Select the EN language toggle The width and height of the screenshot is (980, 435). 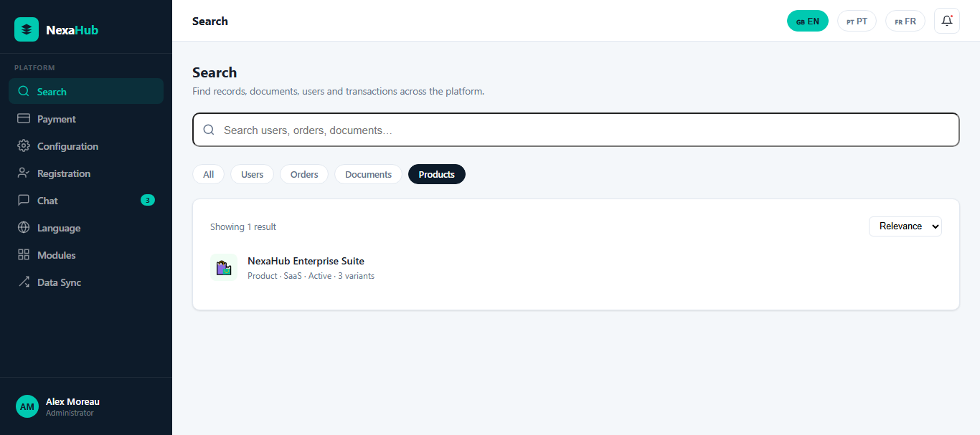click(x=808, y=21)
